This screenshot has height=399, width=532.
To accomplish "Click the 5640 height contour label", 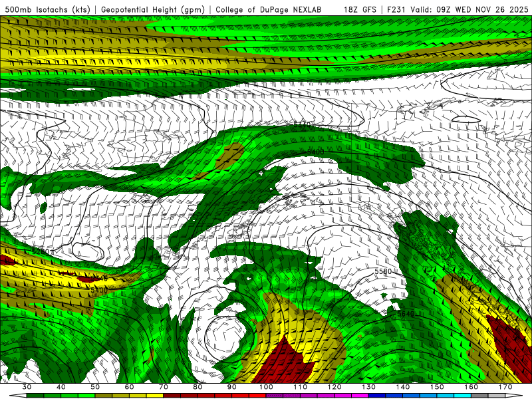I will point(406,314).
